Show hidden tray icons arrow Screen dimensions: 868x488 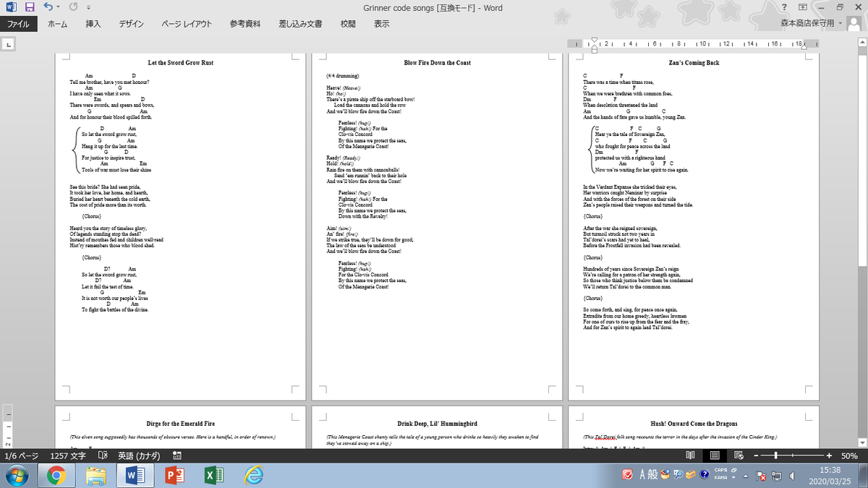[x=744, y=476]
